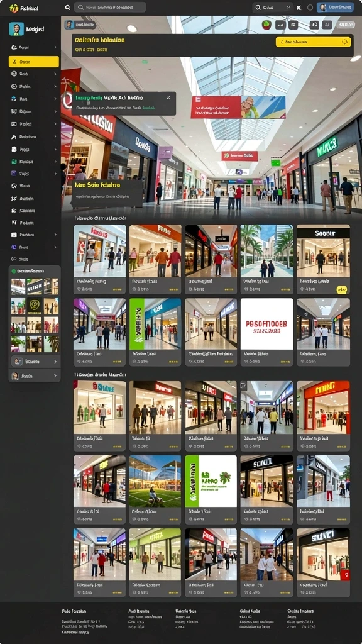This screenshot has height=644, width=362.
Task: Open the white thumbnail with red logo text
Action: 266,324
